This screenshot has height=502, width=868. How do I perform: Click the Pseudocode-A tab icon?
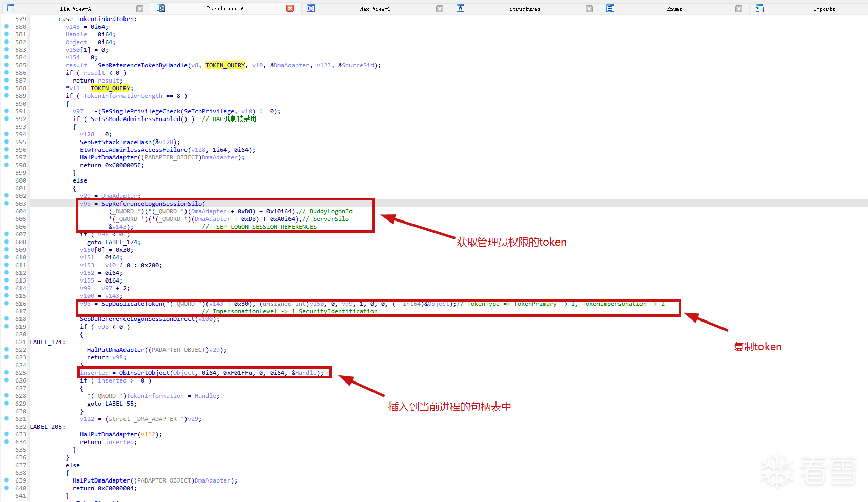click(x=161, y=8)
